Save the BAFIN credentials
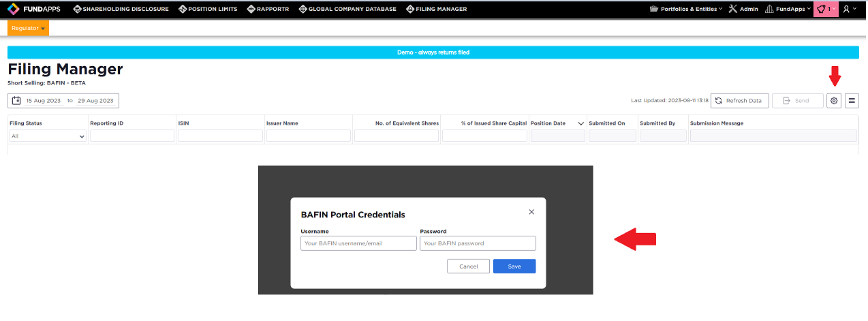 click(x=514, y=266)
